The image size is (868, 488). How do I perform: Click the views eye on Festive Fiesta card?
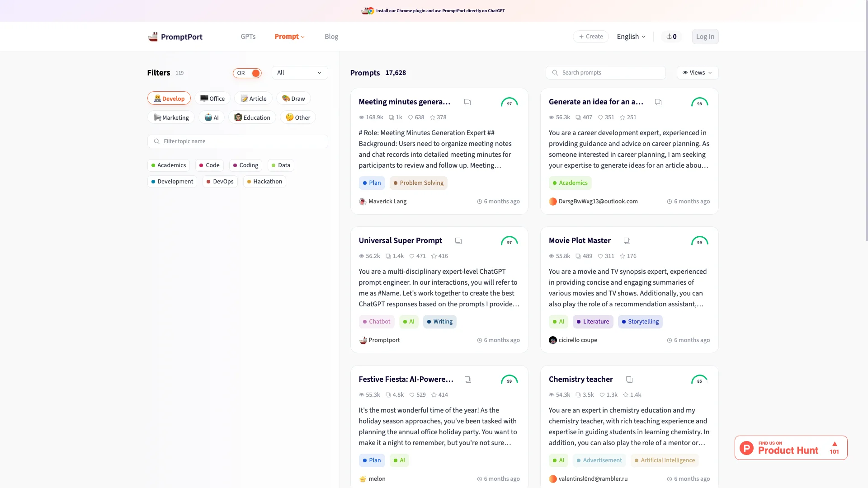(x=362, y=395)
